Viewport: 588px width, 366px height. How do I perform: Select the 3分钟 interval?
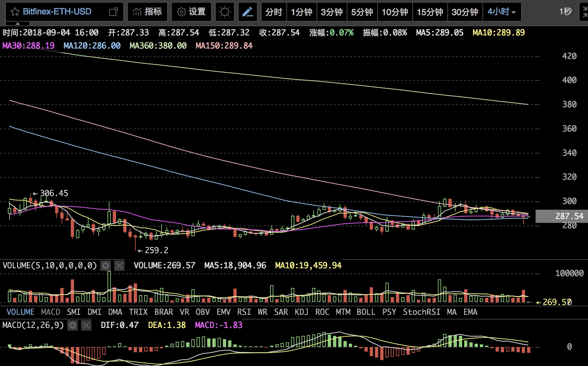pyautogui.click(x=332, y=12)
